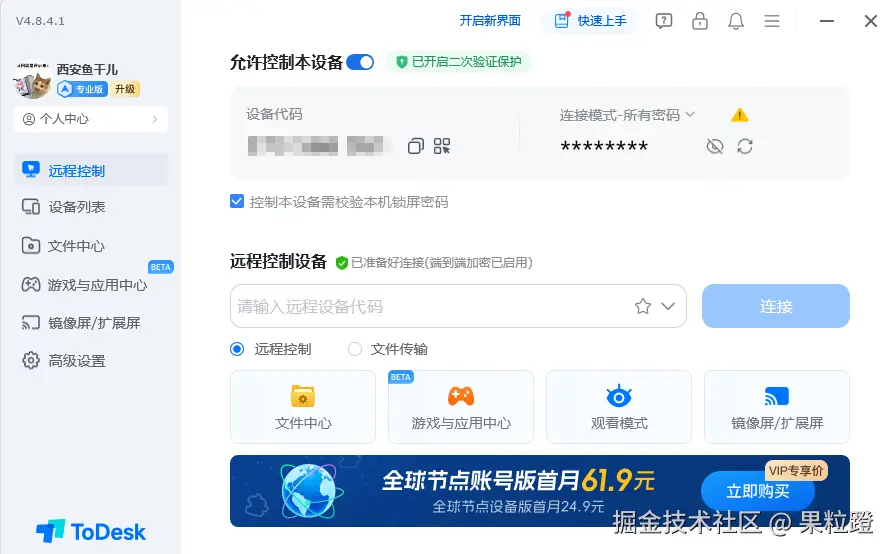Click the yellow warning triangle icon
This screenshot has height=554, width=891.
(739, 115)
